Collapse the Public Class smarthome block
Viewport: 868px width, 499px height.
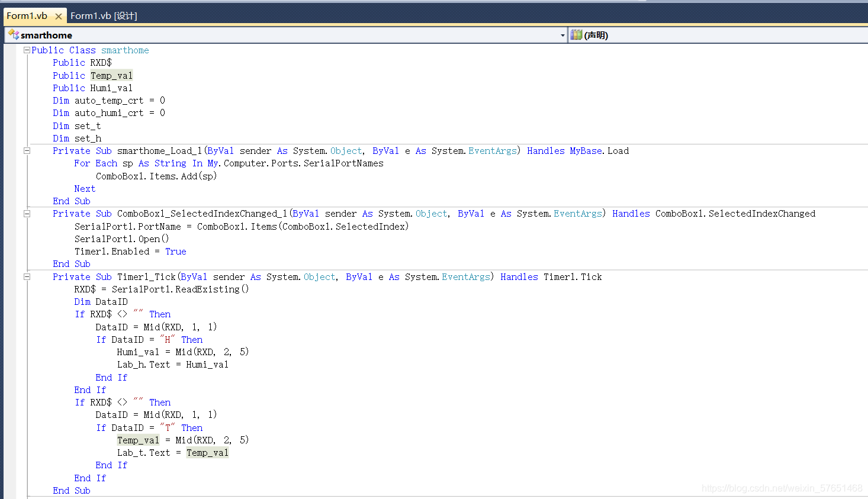click(27, 50)
